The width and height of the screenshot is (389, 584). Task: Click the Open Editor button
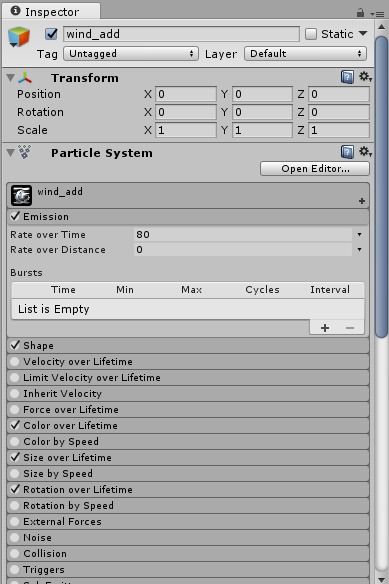click(315, 169)
